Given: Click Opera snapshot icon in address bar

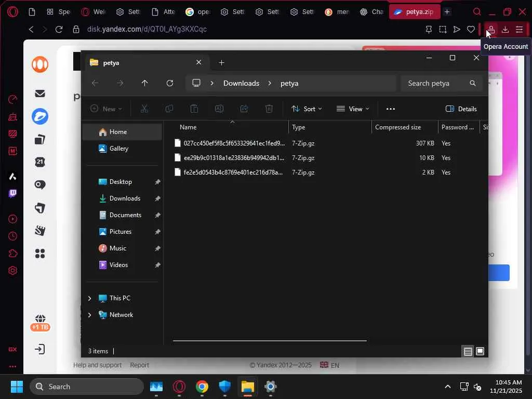Looking at the screenshot, I should 443,30.
